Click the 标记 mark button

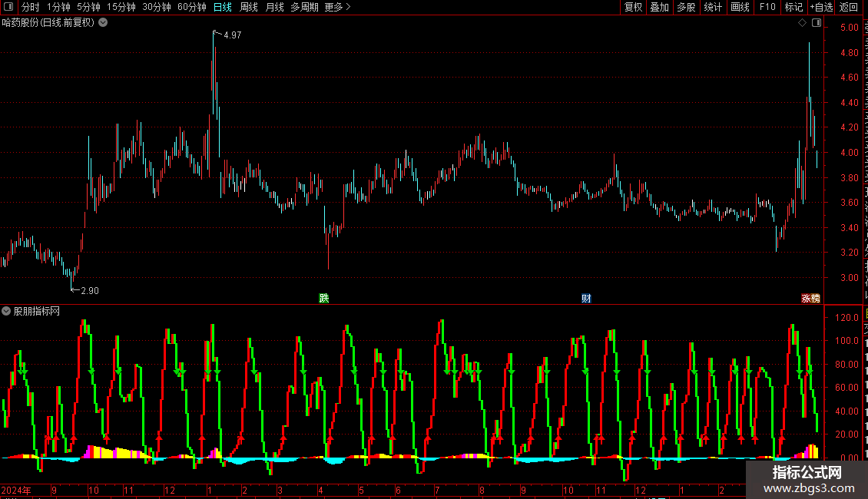coord(793,7)
